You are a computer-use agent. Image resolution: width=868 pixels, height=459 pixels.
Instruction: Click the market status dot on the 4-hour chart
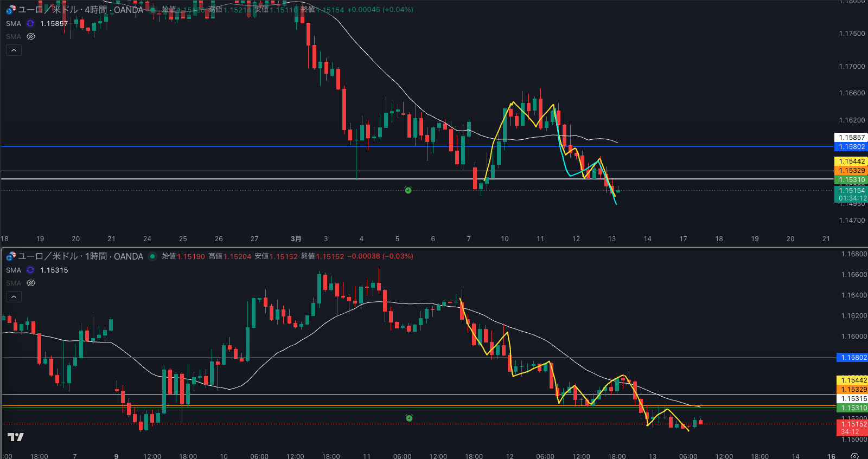(152, 10)
